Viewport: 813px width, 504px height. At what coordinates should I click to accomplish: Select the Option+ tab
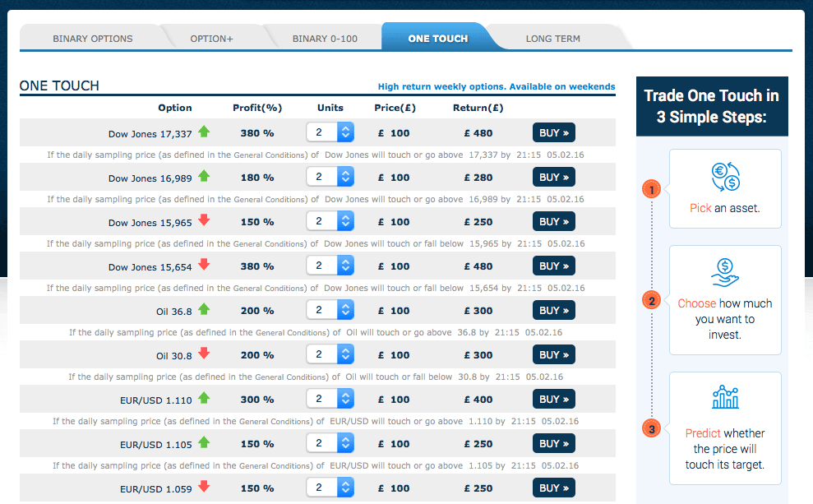[211, 39]
